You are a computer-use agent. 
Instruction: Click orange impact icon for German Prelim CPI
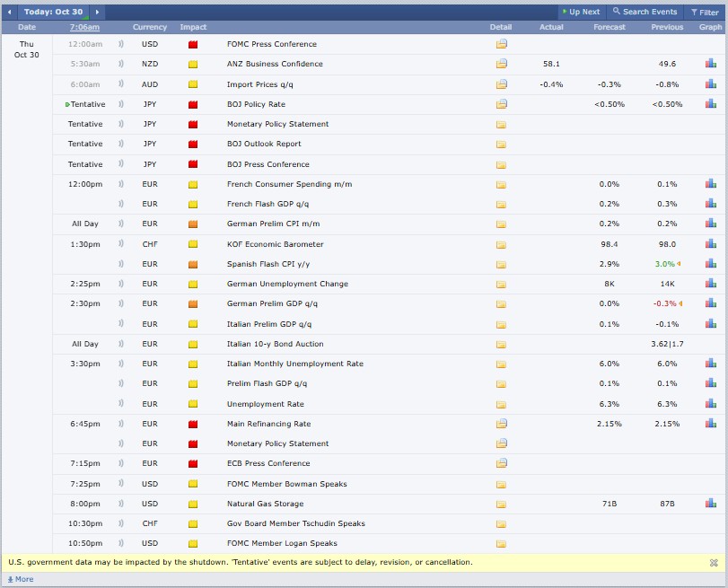[193, 224]
